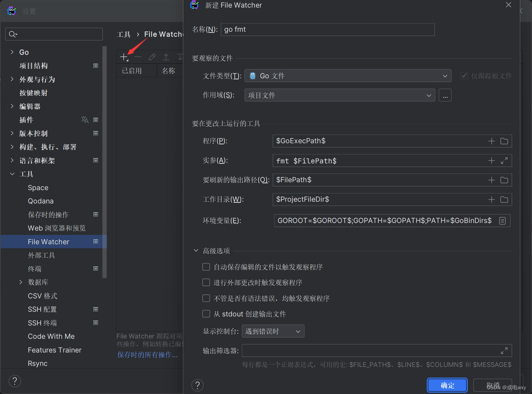
Task: Open 工具 in the breadcrumb path
Action: point(123,34)
